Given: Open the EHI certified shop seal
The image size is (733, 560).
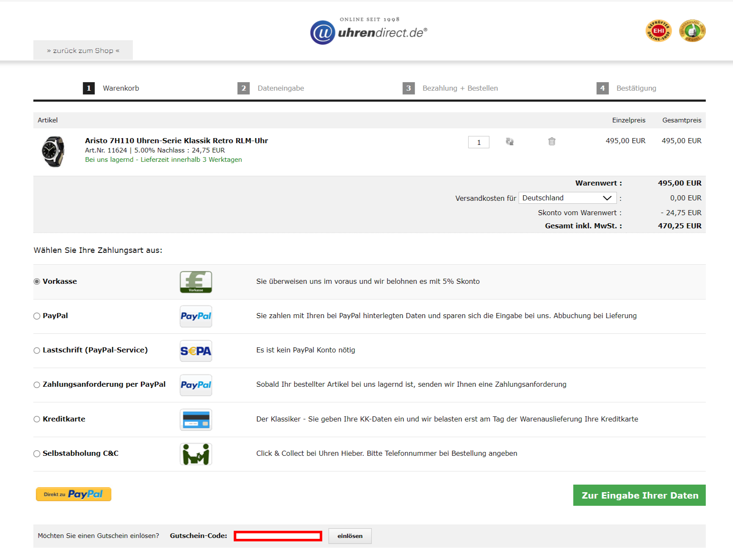Looking at the screenshot, I should pos(658,30).
